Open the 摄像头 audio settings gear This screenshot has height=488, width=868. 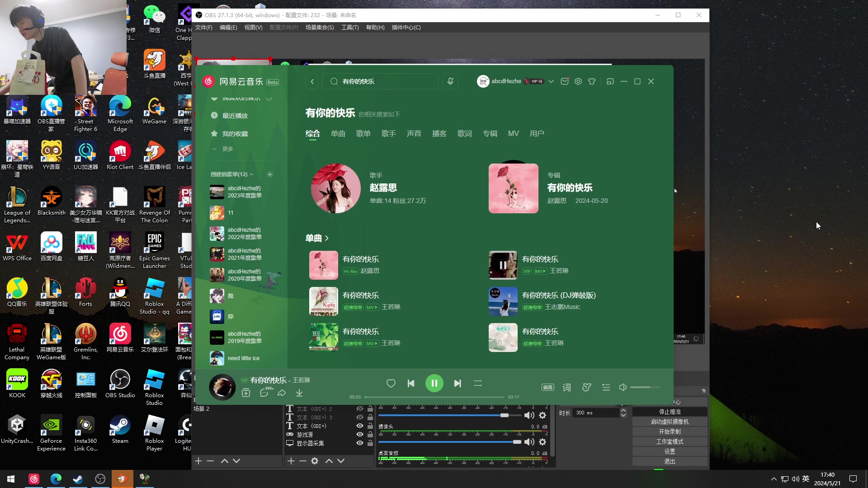(x=542, y=442)
